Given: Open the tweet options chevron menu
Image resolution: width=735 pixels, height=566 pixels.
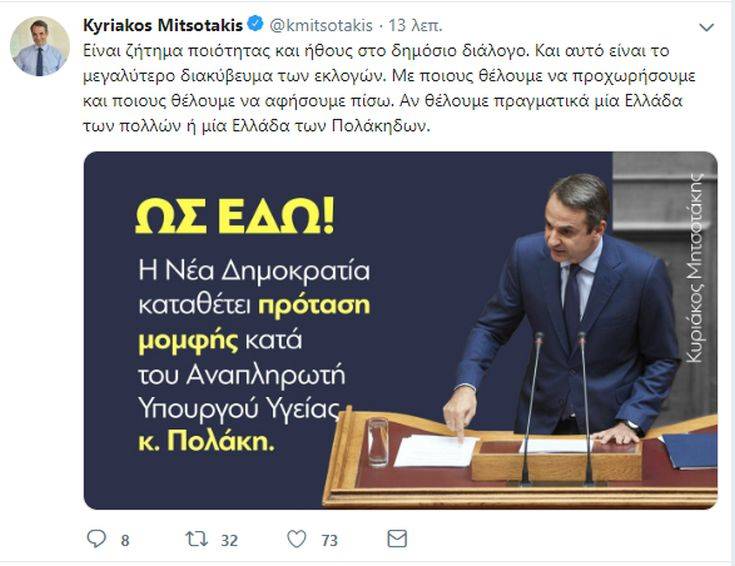Looking at the screenshot, I should [706, 27].
